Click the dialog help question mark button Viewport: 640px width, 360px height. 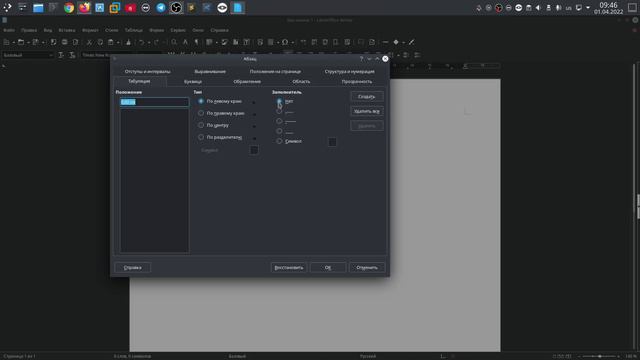tap(361, 59)
